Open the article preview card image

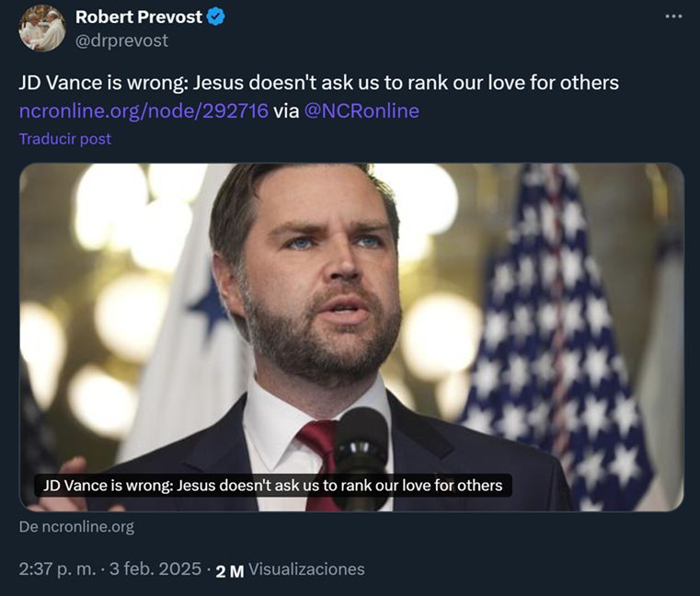[x=351, y=337]
